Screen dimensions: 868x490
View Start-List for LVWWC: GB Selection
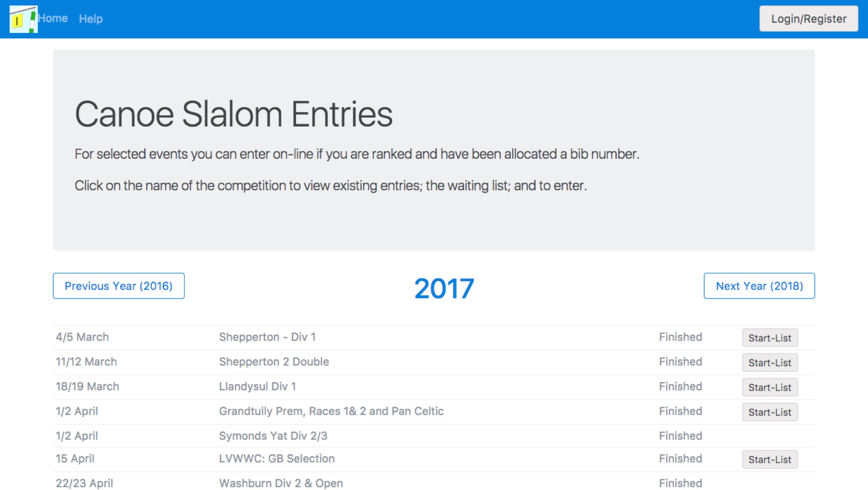(x=770, y=460)
